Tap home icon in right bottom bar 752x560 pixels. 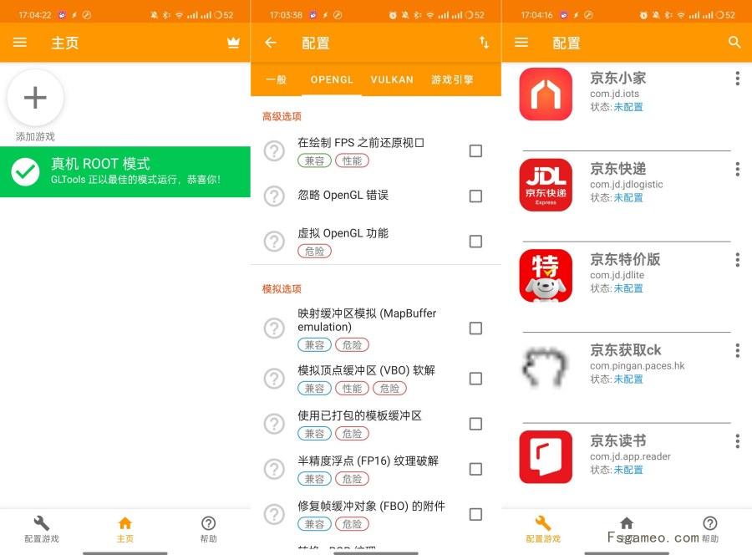(627, 523)
